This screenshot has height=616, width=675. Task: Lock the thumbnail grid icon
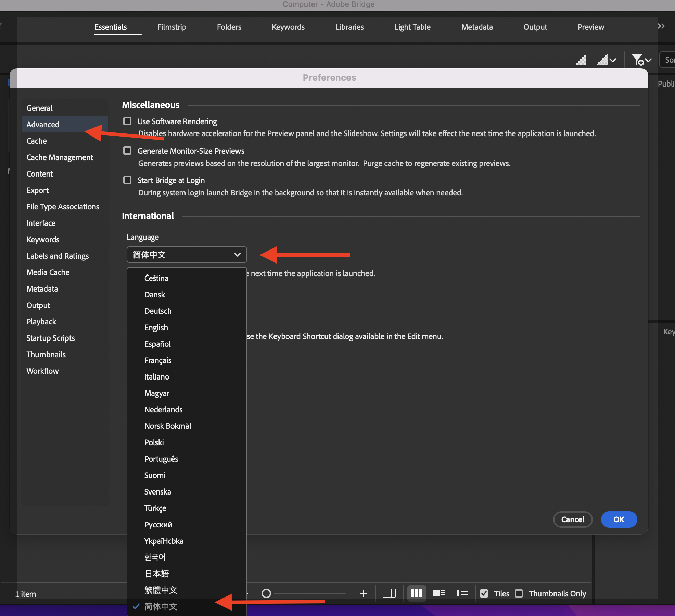pos(389,593)
